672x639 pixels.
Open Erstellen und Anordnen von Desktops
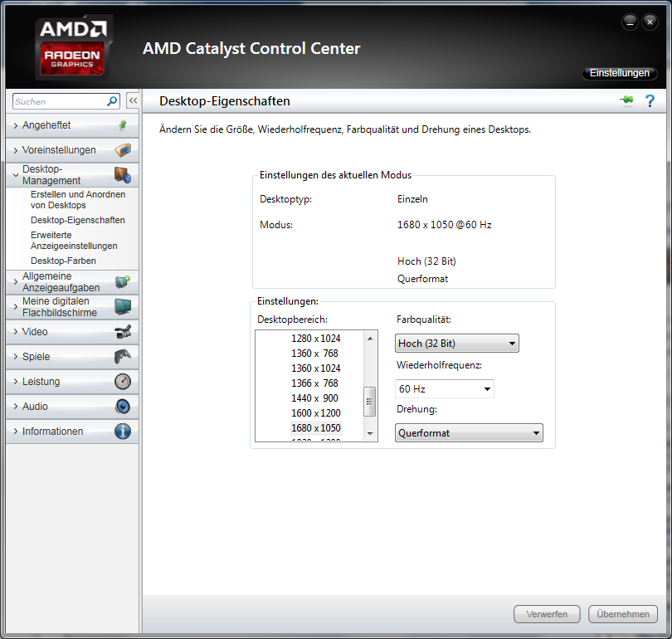[78, 200]
